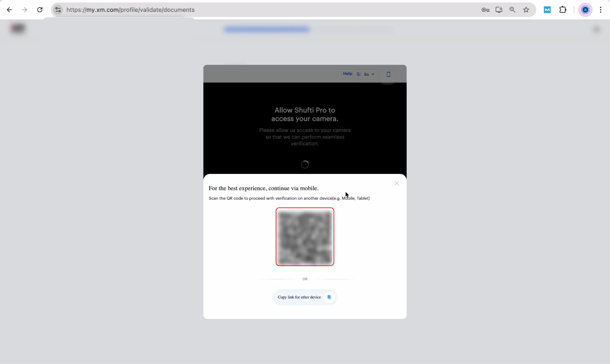This screenshot has width=610, height=364.
Task: Open the blue M extension icon
Action: [547, 10]
